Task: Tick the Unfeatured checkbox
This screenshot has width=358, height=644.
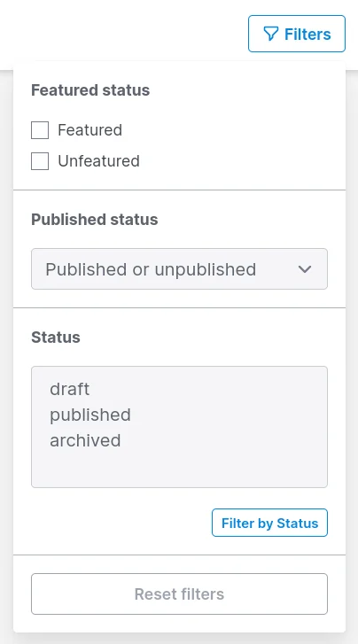Action: coord(40,161)
